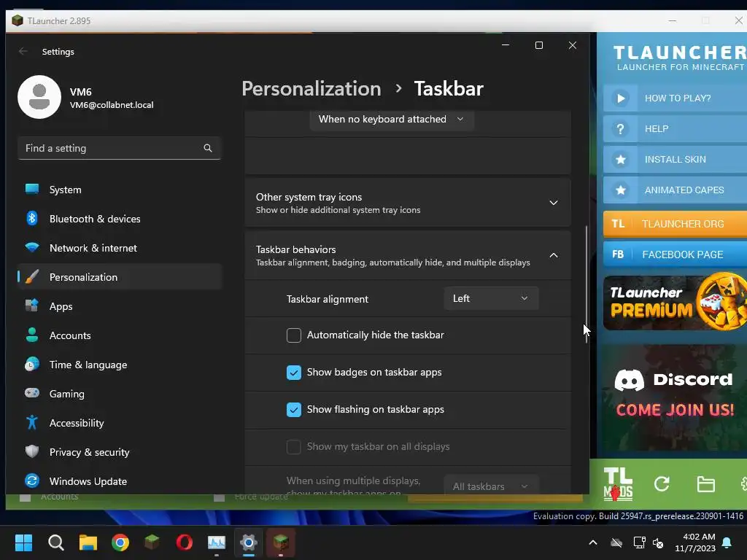Open pinned Minecraft block icon on taskbar
Screen dimensions: 747x560
pos(152,542)
